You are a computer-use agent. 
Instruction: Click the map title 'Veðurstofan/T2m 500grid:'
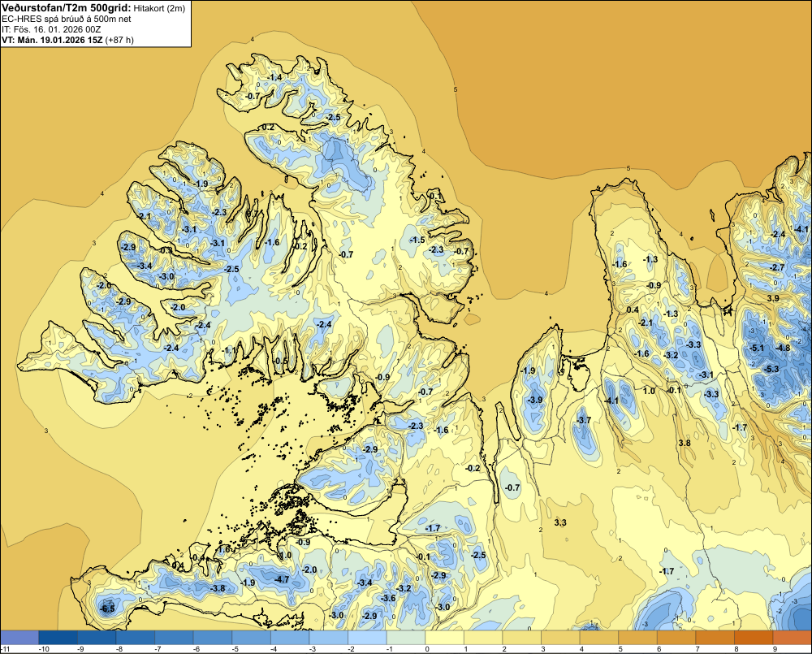point(67,8)
